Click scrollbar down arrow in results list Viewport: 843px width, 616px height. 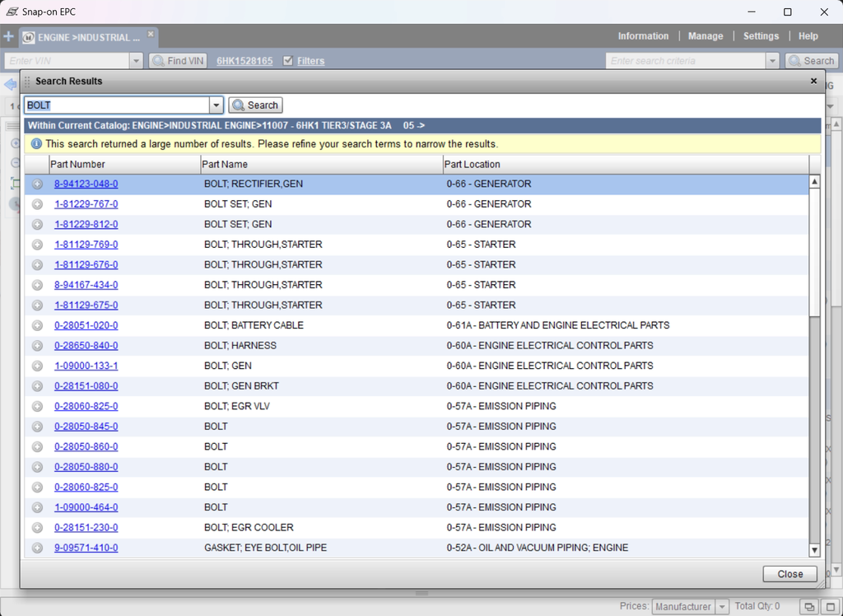[x=814, y=550]
